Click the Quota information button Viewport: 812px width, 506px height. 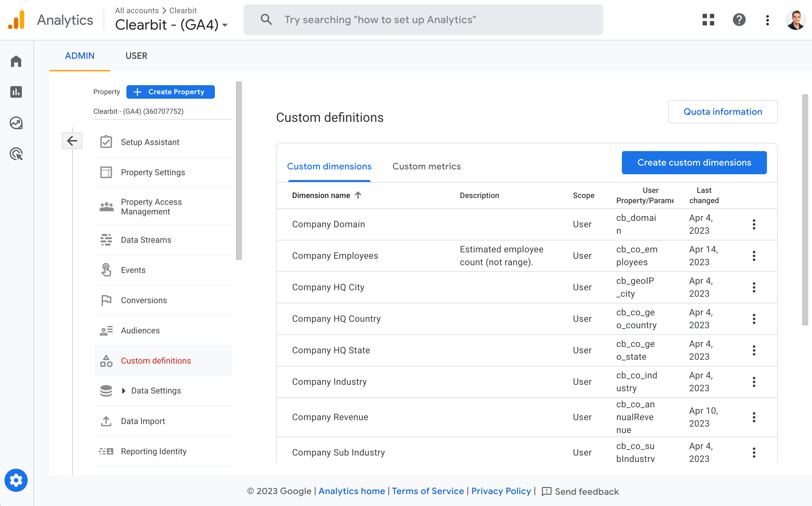pyautogui.click(x=723, y=112)
